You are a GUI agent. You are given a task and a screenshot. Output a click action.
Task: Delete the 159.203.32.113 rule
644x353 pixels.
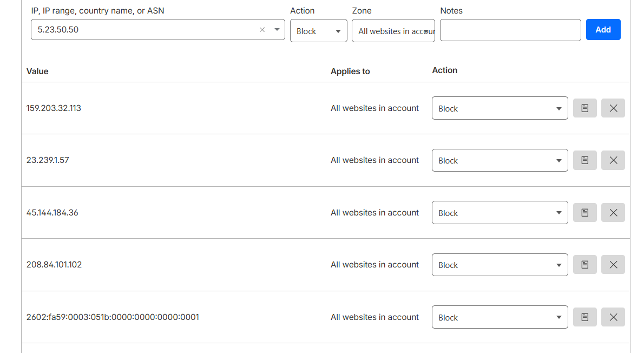613,108
